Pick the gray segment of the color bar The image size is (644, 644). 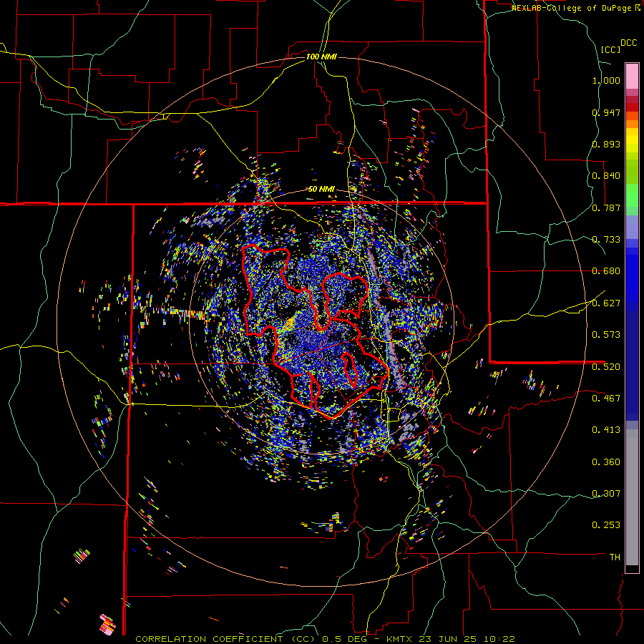pyautogui.click(x=632, y=497)
